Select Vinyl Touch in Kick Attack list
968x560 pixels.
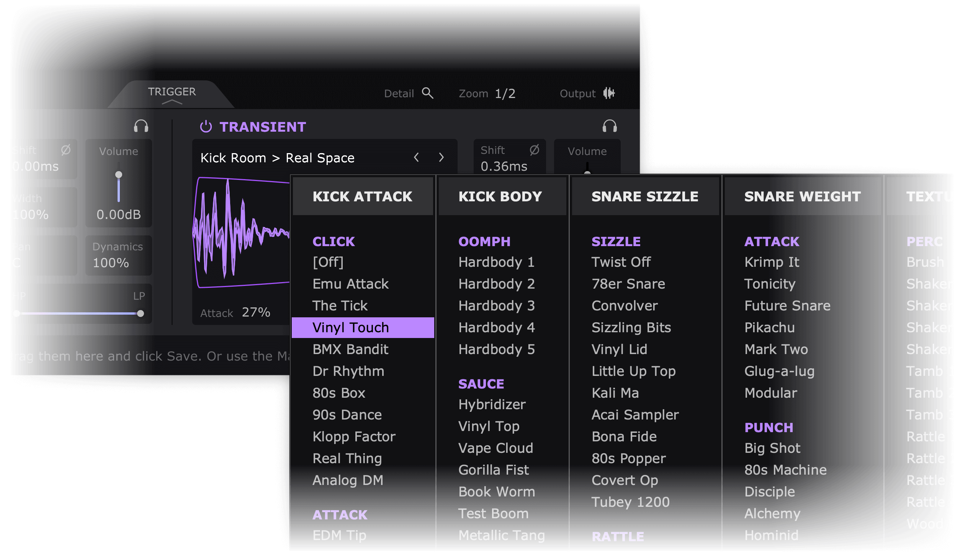pos(350,328)
